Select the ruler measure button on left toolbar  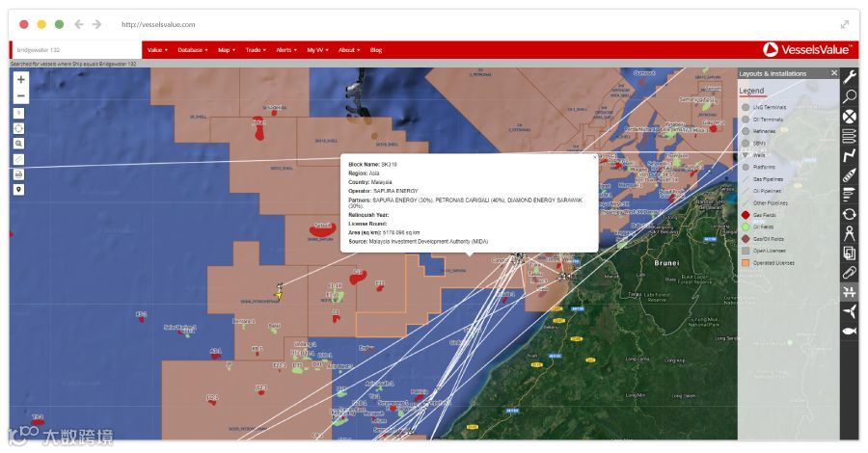[18, 159]
